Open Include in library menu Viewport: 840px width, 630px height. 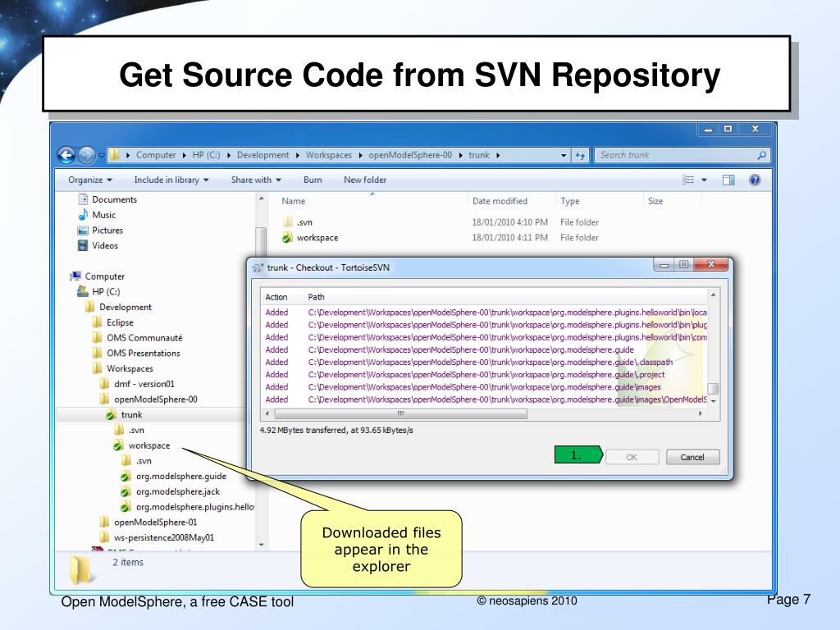coord(171,180)
